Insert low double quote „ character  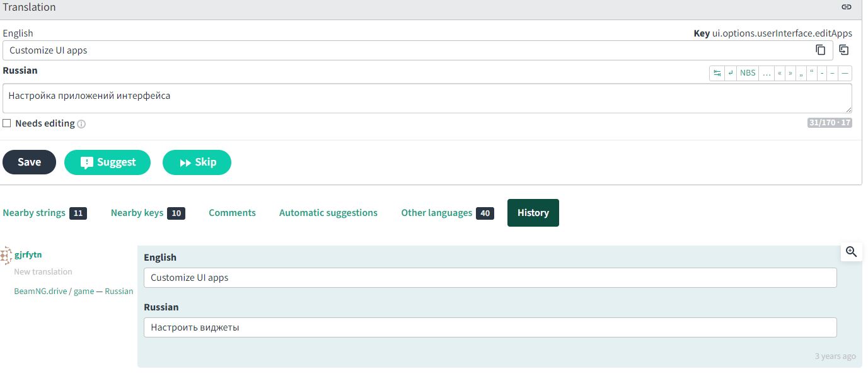[801, 73]
